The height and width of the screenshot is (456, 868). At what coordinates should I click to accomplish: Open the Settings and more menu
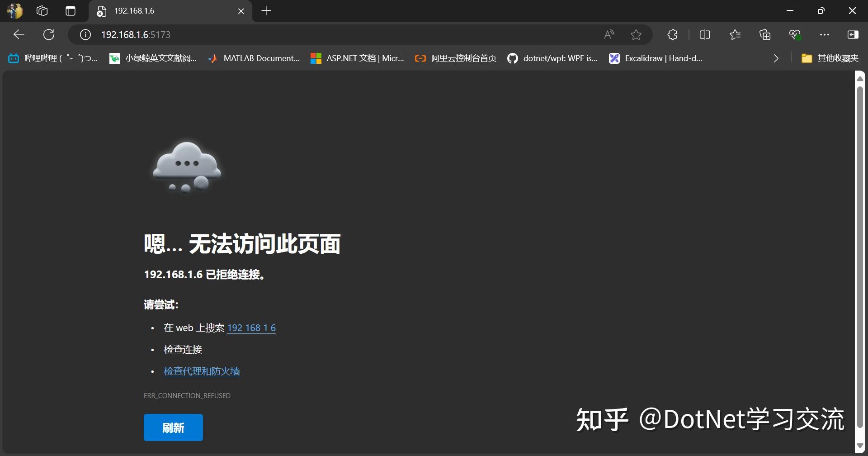[x=825, y=34]
